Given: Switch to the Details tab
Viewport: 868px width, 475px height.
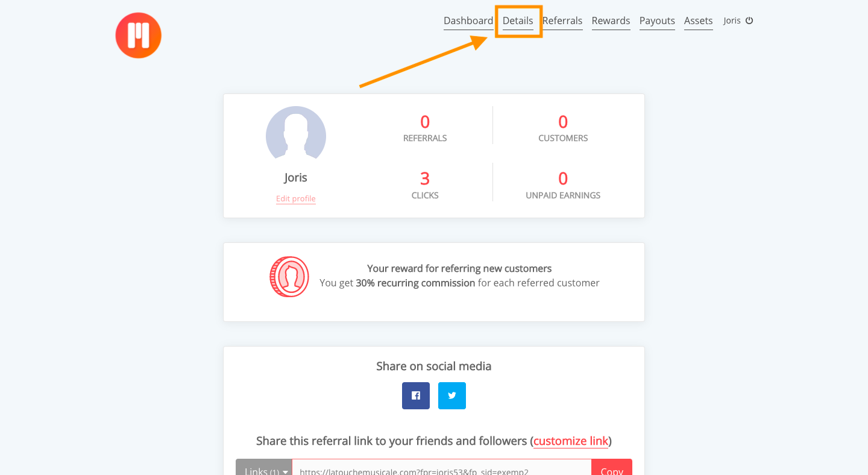Looking at the screenshot, I should [518, 21].
